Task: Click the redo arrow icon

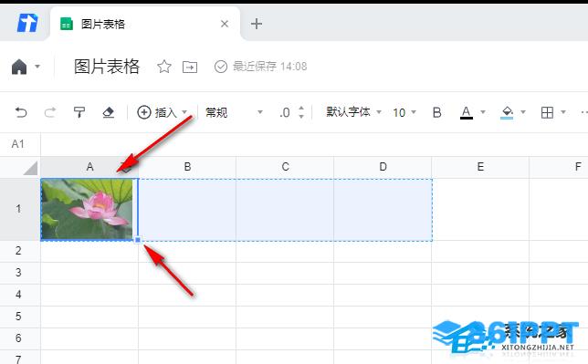Action: (50, 112)
